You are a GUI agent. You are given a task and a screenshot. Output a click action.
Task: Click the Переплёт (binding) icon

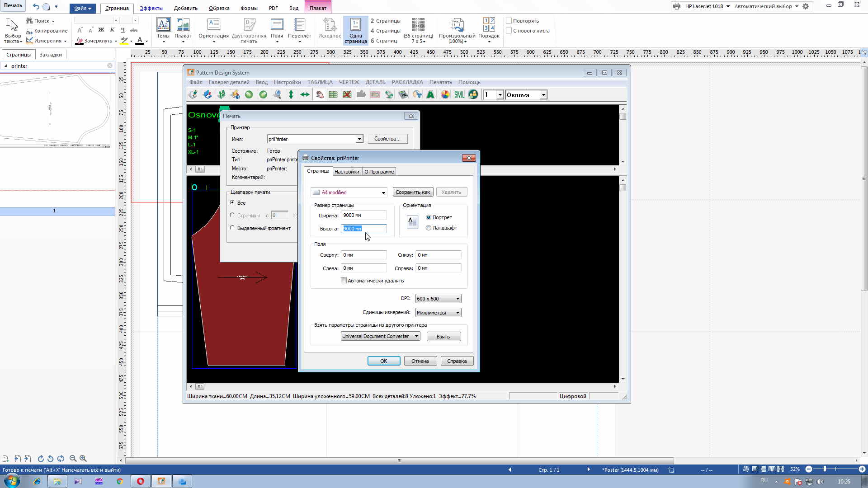[299, 25]
